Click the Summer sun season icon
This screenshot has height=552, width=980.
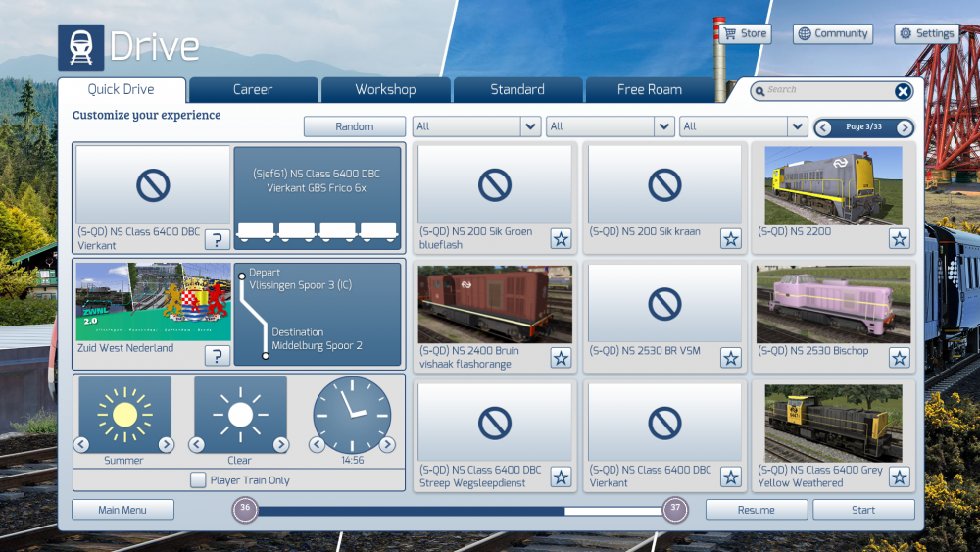pos(124,414)
